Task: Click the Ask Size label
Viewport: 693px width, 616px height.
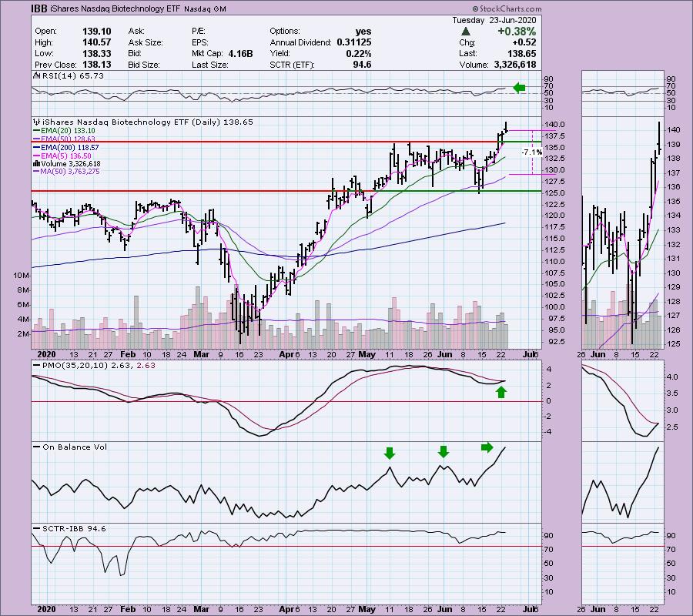Action: point(146,42)
